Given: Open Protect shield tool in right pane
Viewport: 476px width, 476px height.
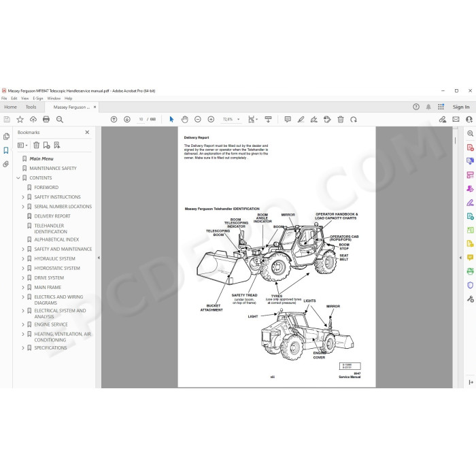Looking at the screenshot, I should pyautogui.click(x=471, y=285).
